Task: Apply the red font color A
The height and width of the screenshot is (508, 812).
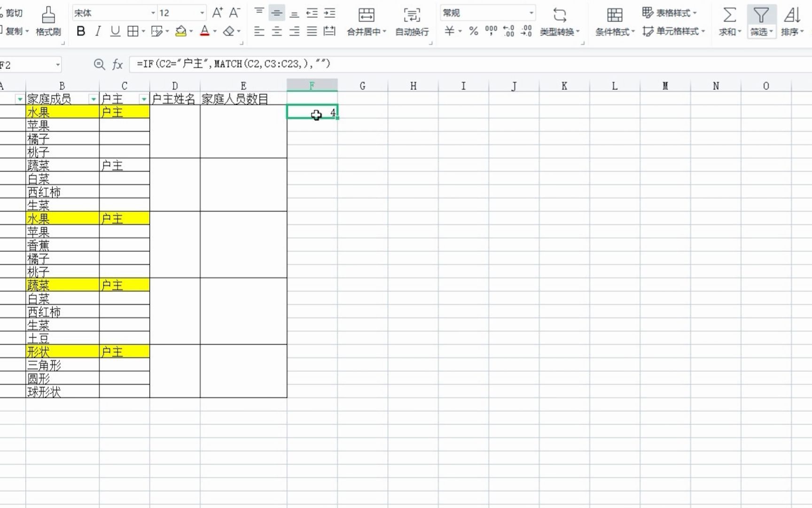Action: 204,32
